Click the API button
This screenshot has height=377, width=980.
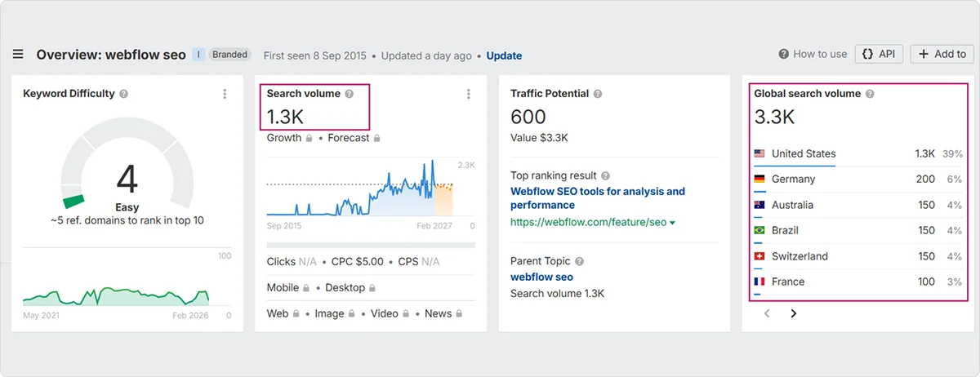(878, 54)
